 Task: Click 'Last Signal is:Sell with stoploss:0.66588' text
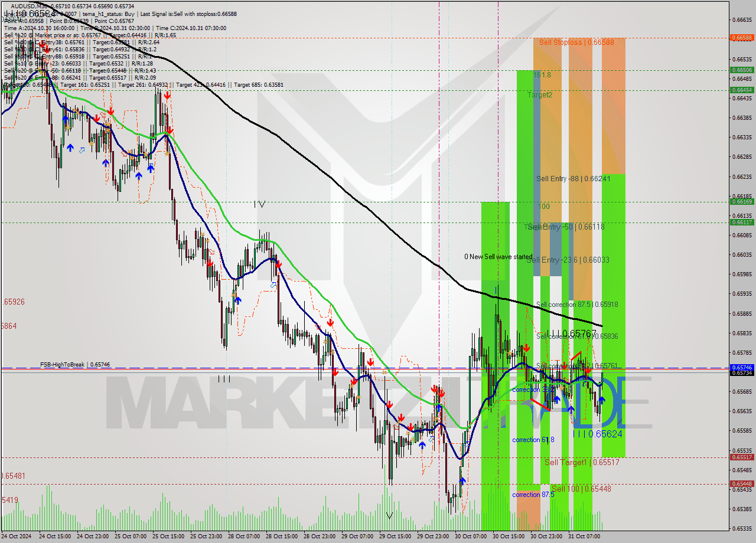coord(188,13)
